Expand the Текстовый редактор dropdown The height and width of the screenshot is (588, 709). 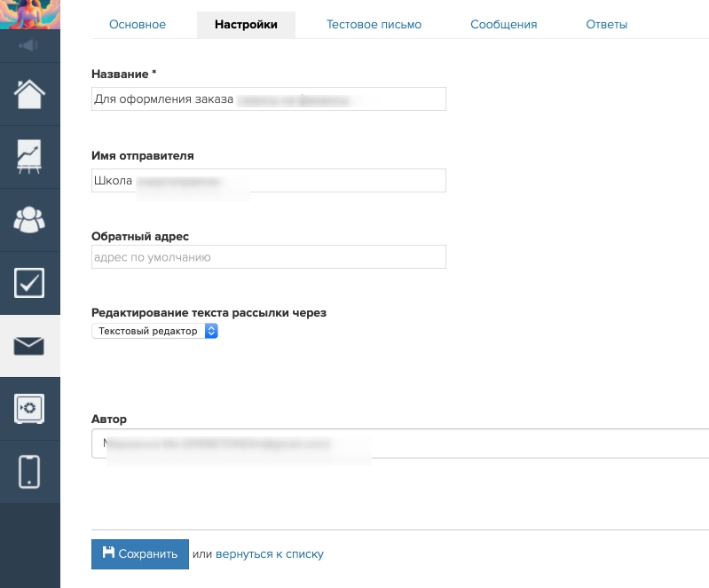(154, 331)
